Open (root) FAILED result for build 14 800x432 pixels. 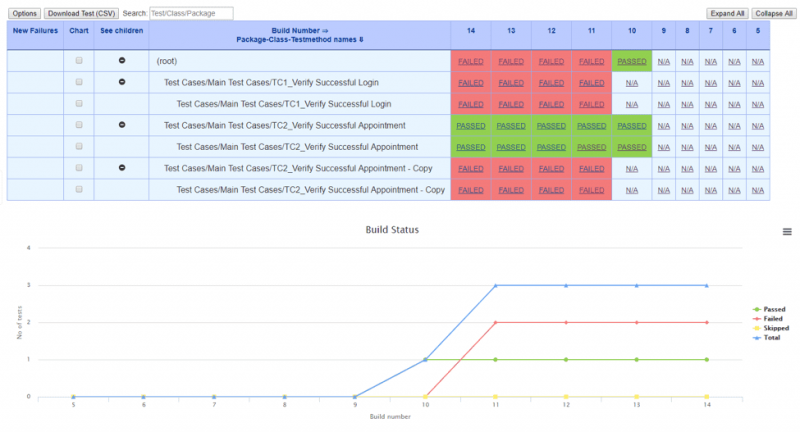pos(470,61)
